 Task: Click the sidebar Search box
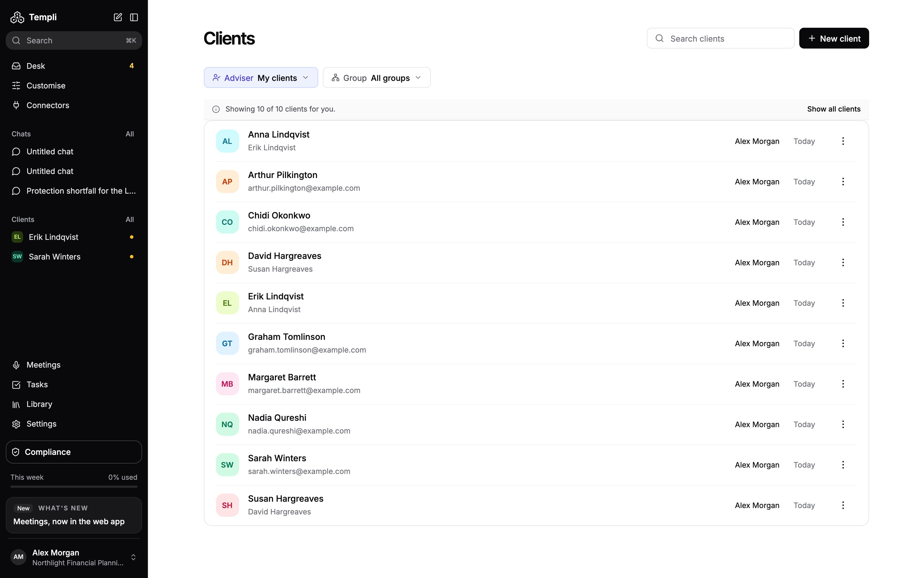pyautogui.click(x=74, y=40)
